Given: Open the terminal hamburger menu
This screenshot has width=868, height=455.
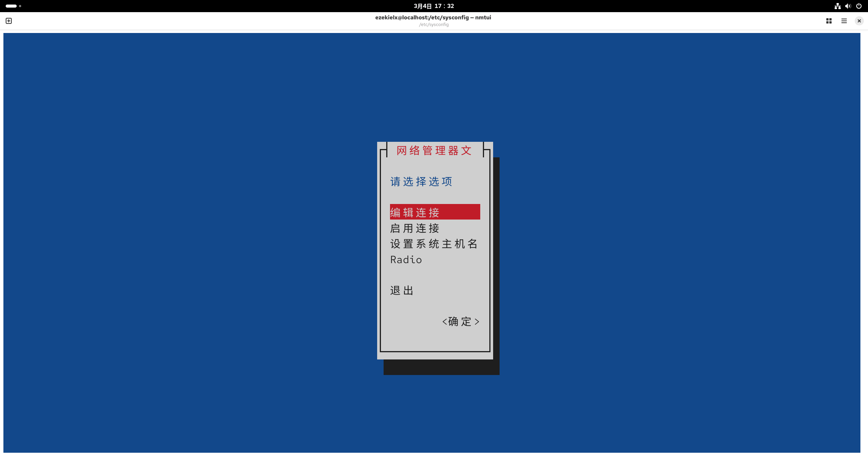Looking at the screenshot, I should (844, 21).
